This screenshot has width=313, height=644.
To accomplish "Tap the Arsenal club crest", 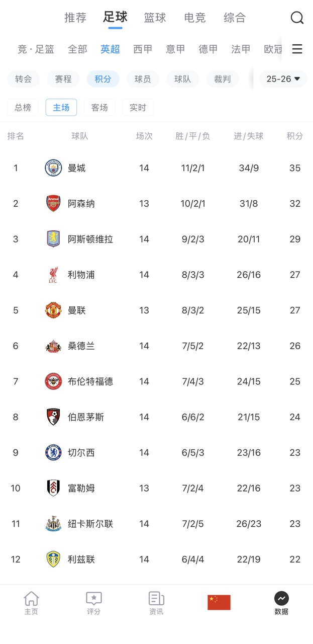I will pos(53,204).
